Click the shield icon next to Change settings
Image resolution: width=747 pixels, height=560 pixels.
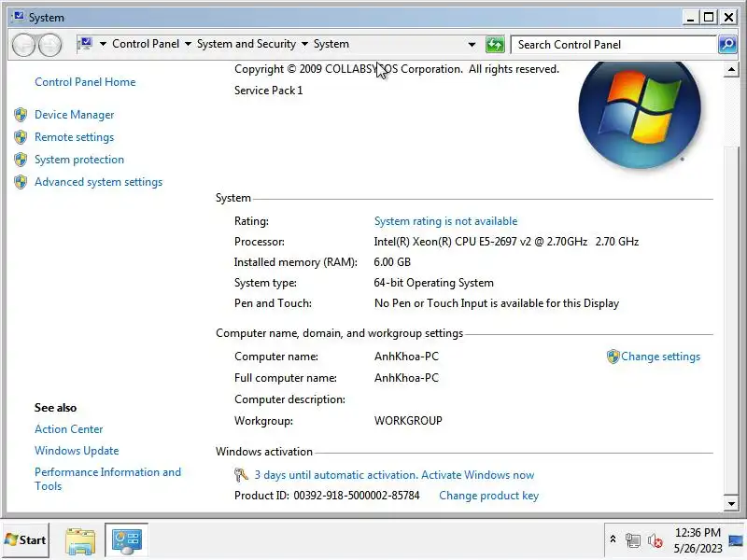pos(613,357)
